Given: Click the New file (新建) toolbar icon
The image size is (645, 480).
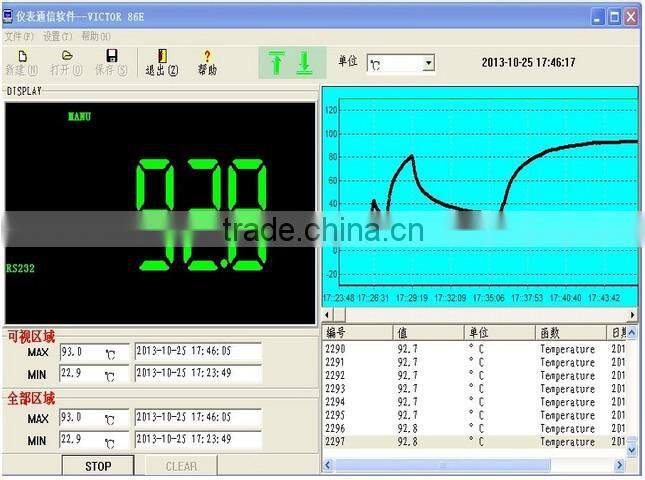Looking at the screenshot, I should click(x=22, y=56).
